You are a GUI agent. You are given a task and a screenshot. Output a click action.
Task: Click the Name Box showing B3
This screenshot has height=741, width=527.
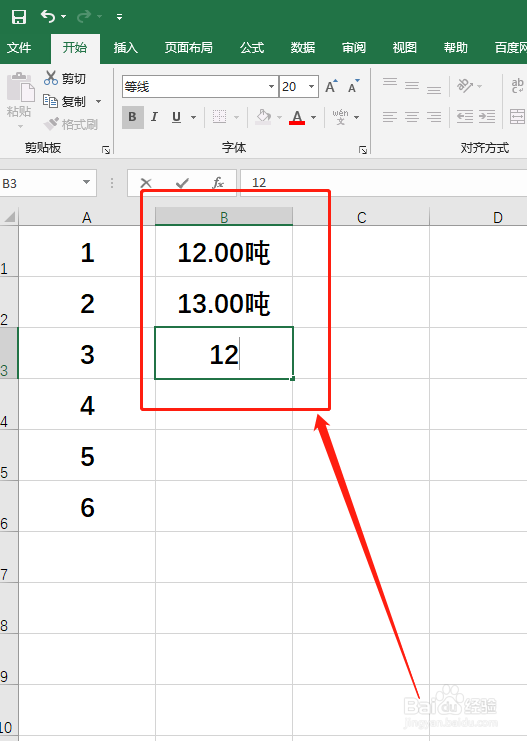pos(40,183)
